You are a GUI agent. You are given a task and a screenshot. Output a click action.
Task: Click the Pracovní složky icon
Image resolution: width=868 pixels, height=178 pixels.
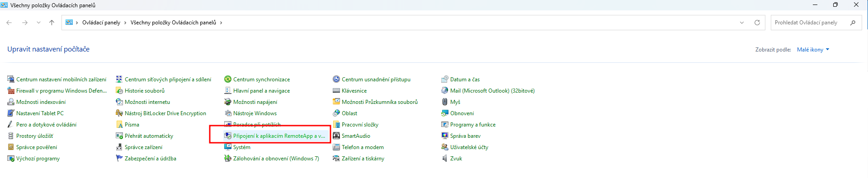pyautogui.click(x=336, y=124)
